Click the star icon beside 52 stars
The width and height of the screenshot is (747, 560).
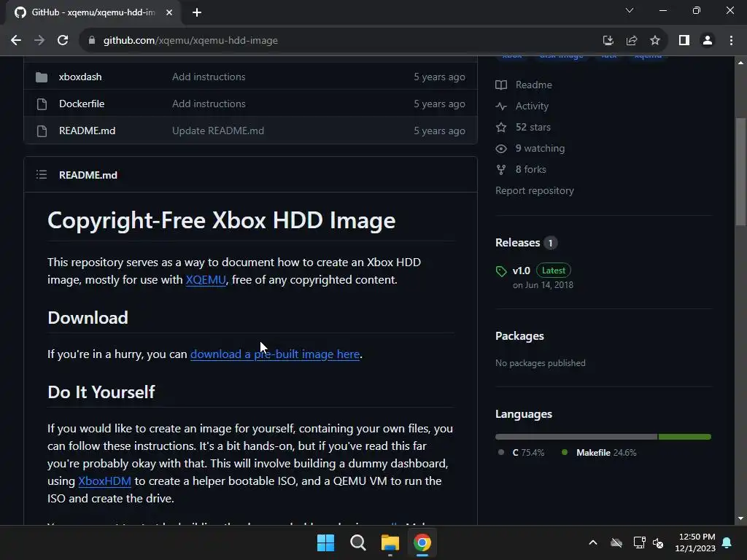[501, 127]
